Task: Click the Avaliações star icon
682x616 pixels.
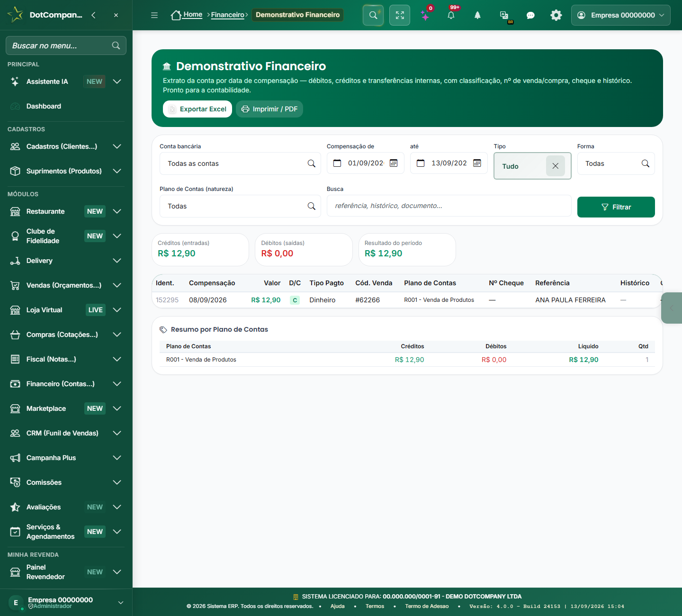Action: coord(15,507)
